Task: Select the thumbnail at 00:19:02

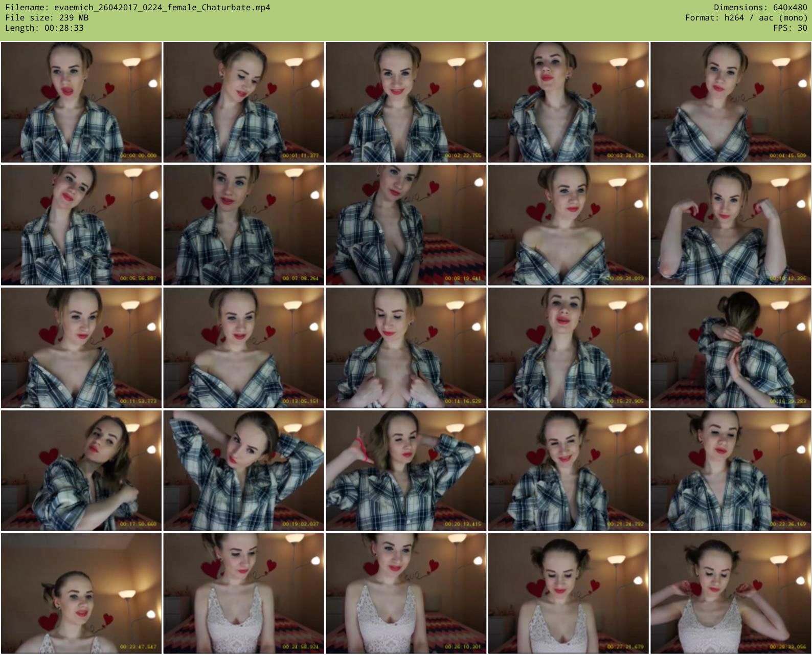Action: 243,470
